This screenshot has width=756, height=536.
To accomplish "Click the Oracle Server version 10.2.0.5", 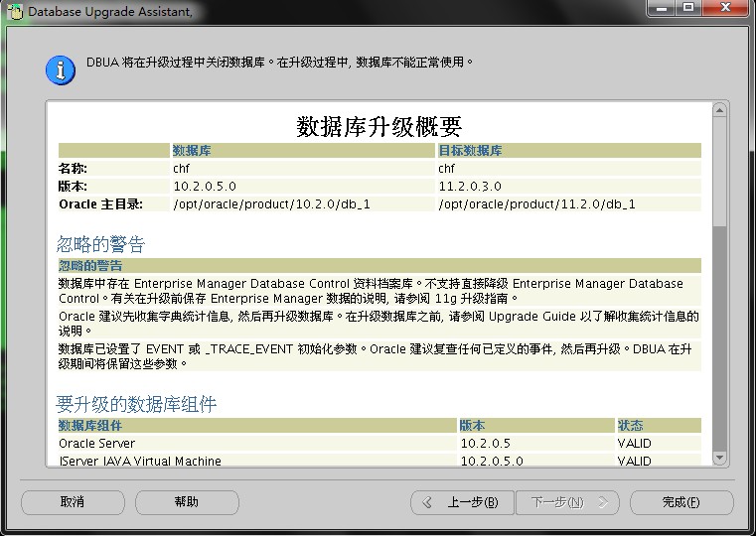I will (x=485, y=444).
